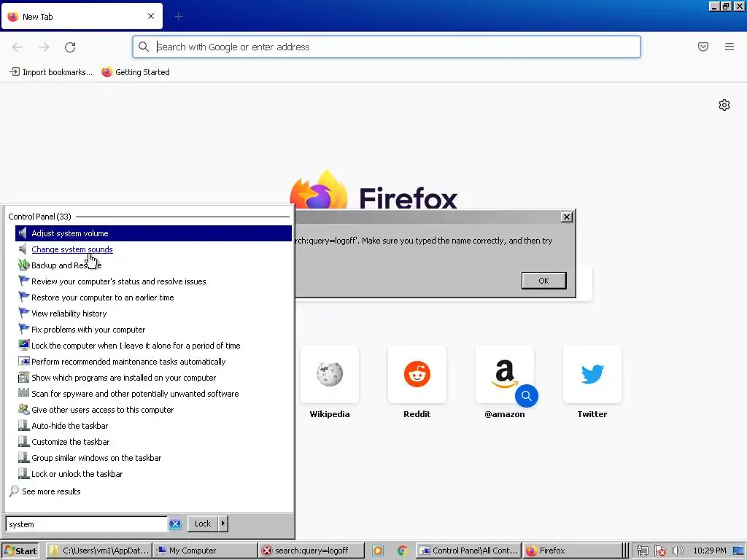Viewport: 747px width, 560px height.
Task: Close the error dialog with X
Action: 566,217
